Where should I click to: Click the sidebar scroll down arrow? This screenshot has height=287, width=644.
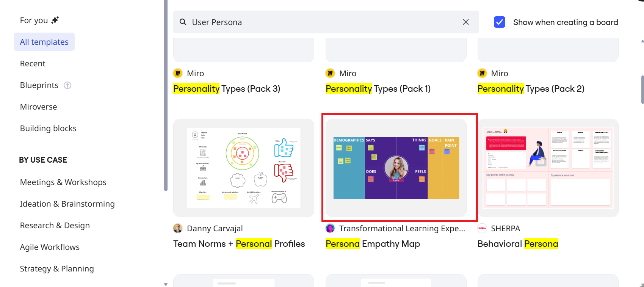166,284
